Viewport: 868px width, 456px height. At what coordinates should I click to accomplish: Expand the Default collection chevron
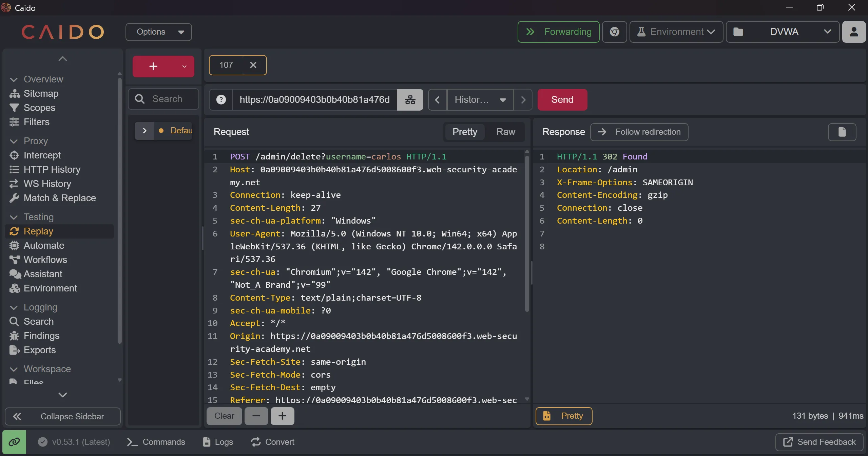pyautogui.click(x=144, y=131)
